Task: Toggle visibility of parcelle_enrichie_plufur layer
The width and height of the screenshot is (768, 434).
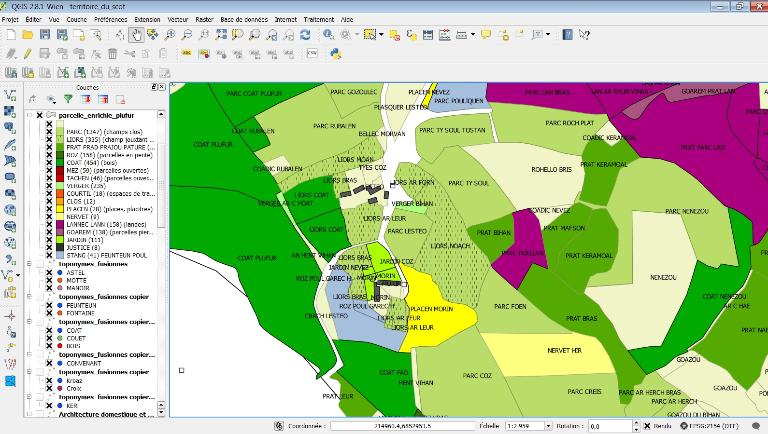Action: click(x=40, y=116)
